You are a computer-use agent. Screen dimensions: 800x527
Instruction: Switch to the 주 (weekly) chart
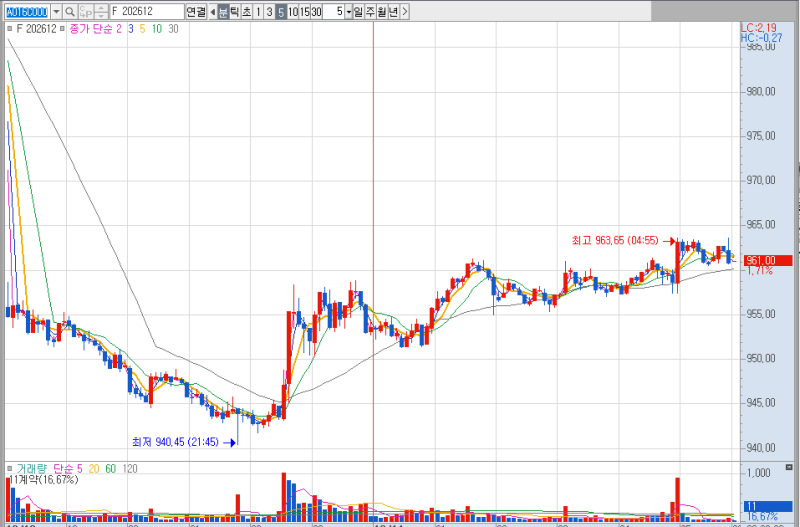pyautogui.click(x=370, y=11)
